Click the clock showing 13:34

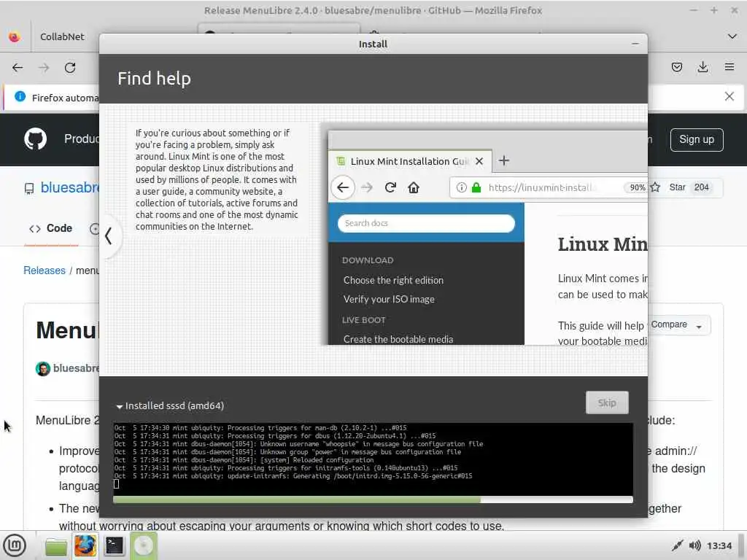point(719,545)
